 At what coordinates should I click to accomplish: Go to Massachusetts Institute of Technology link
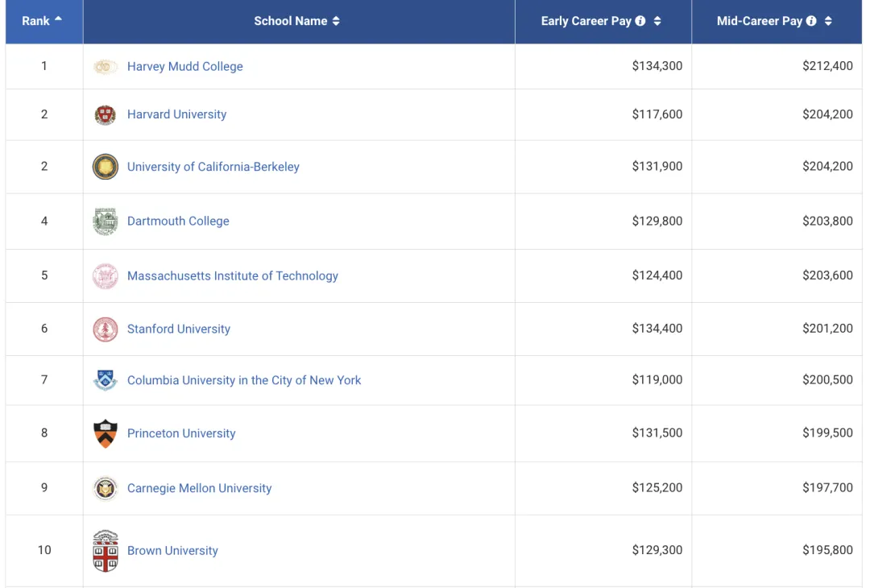[233, 275]
